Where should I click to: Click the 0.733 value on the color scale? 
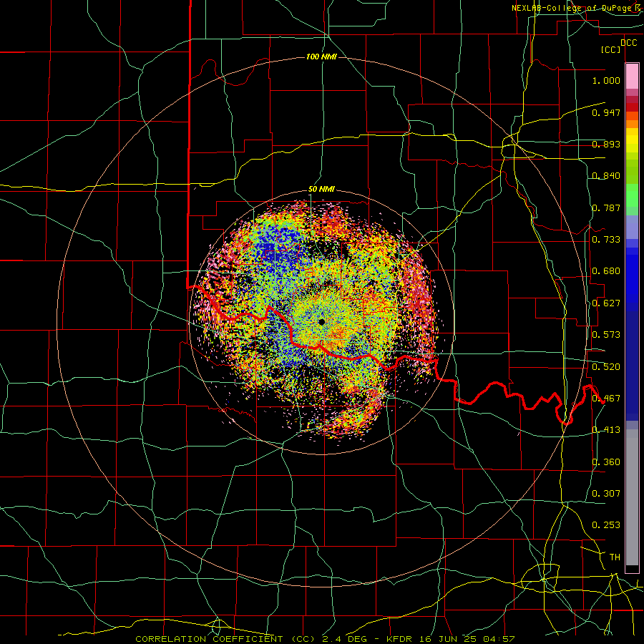[606, 240]
